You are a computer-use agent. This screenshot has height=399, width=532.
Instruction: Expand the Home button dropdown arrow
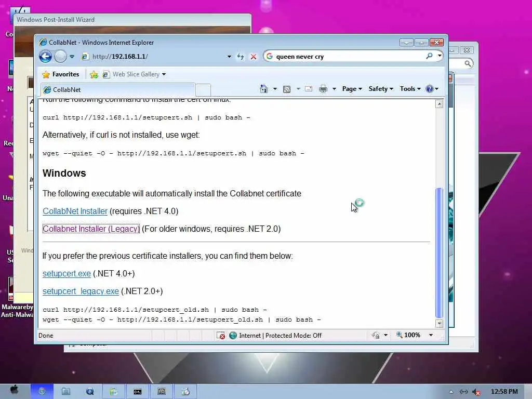pyautogui.click(x=275, y=89)
